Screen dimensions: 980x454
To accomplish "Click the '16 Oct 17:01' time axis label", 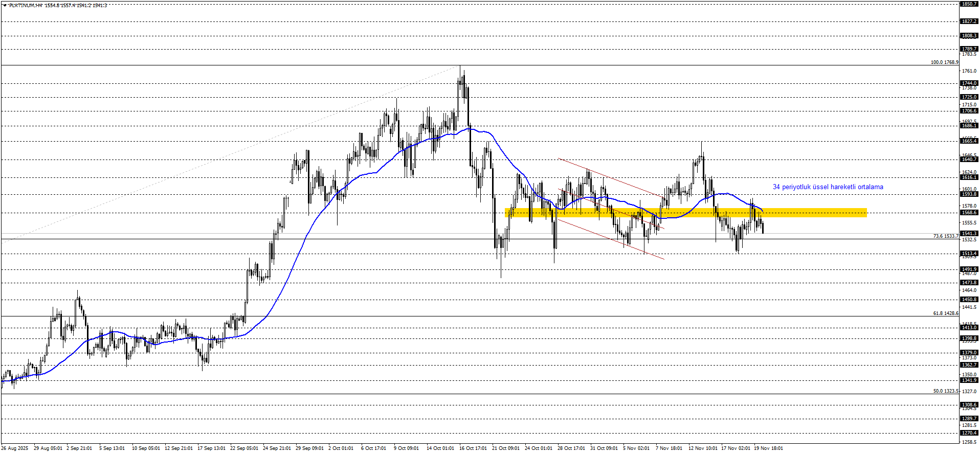I will pyautogui.click(x=473, y=448).
